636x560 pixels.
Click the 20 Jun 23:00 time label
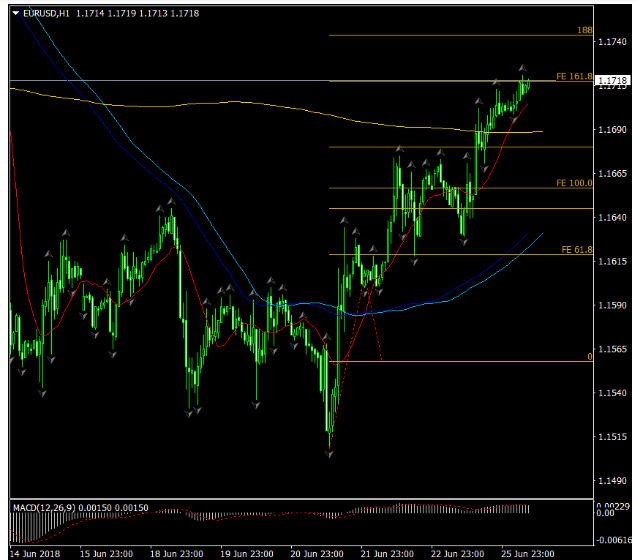coord(319,553)
